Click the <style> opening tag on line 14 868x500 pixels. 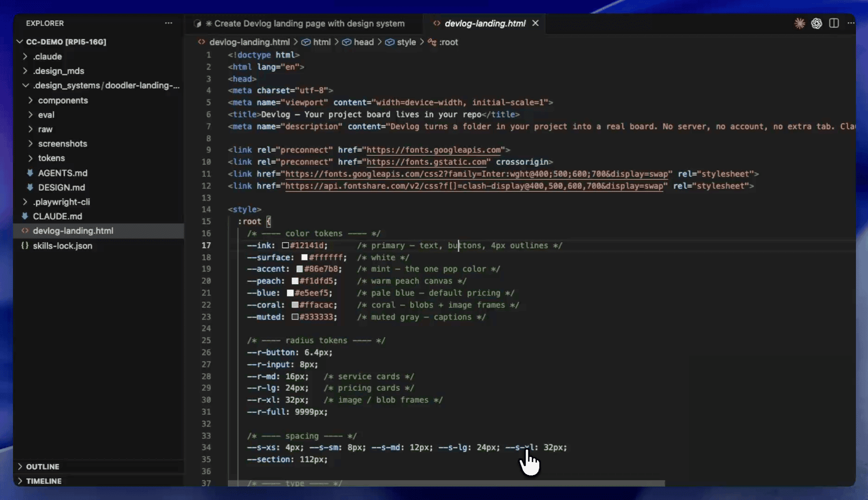pyautogui.click(x=244, y=210)
